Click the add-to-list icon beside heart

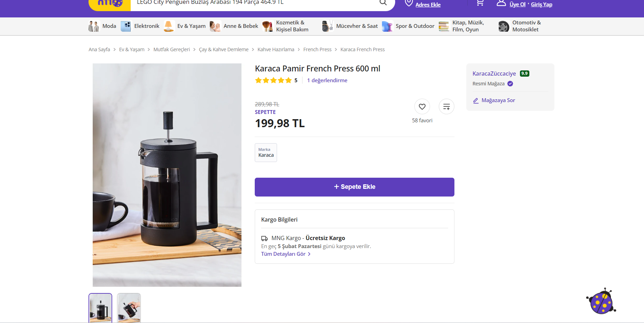click(446, 107)
